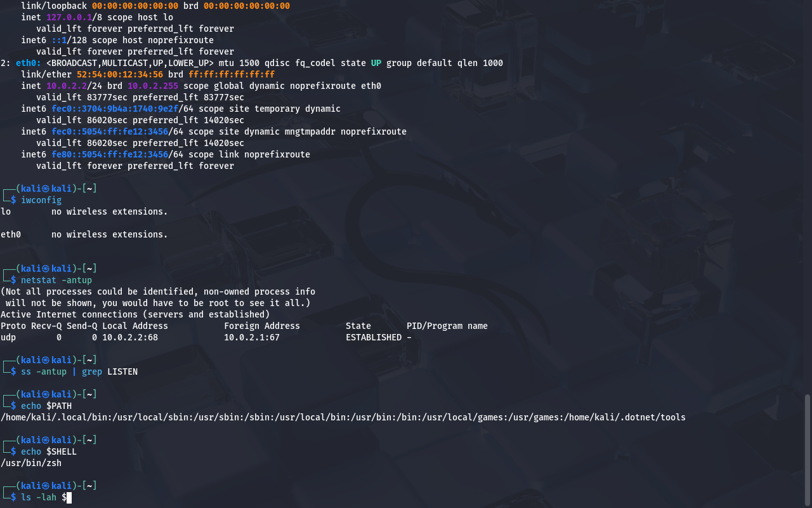Click the green 'UP' state text
This screenshot has height=508, width=812.
(x=376, y=63)
